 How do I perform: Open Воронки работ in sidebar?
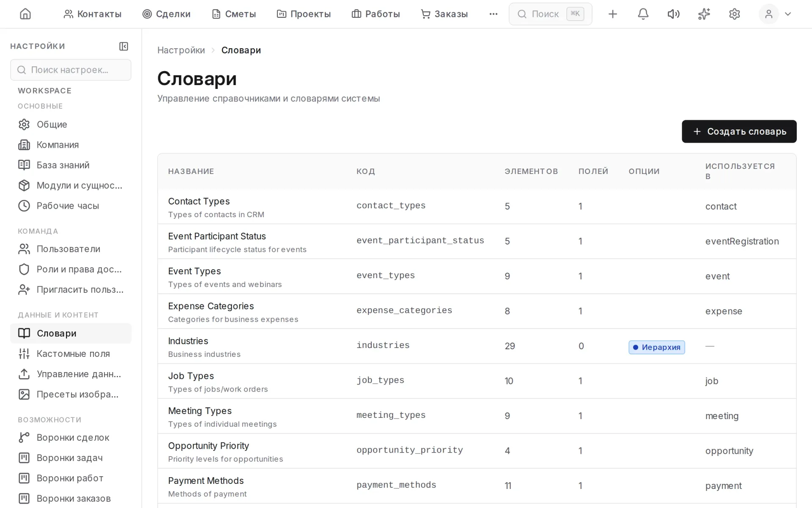(x=71, y=478)
